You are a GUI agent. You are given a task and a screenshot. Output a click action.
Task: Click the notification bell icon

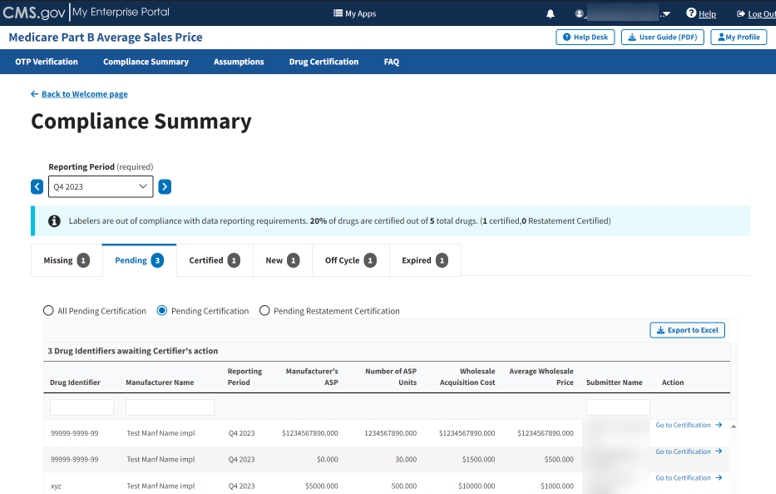[550, 14]
